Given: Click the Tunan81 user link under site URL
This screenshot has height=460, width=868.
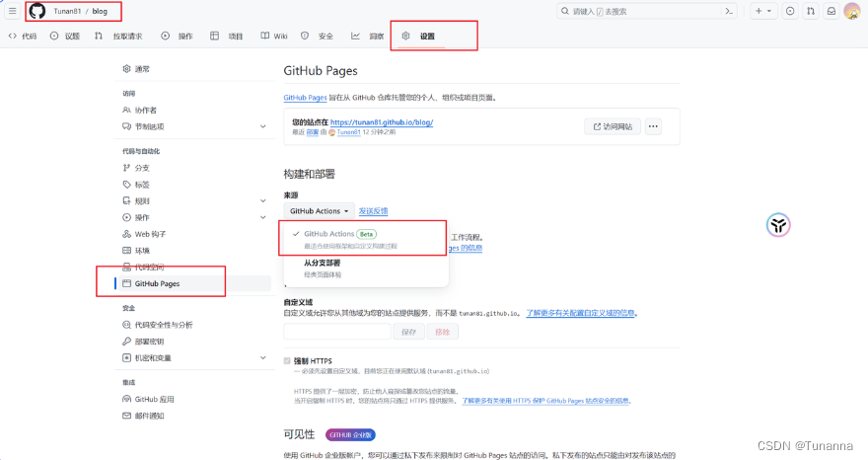Looking at the screenshot, I should 349,132.
